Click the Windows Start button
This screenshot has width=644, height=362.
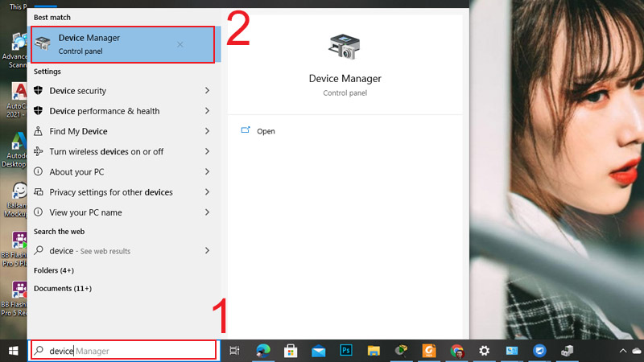coord(13,351)
